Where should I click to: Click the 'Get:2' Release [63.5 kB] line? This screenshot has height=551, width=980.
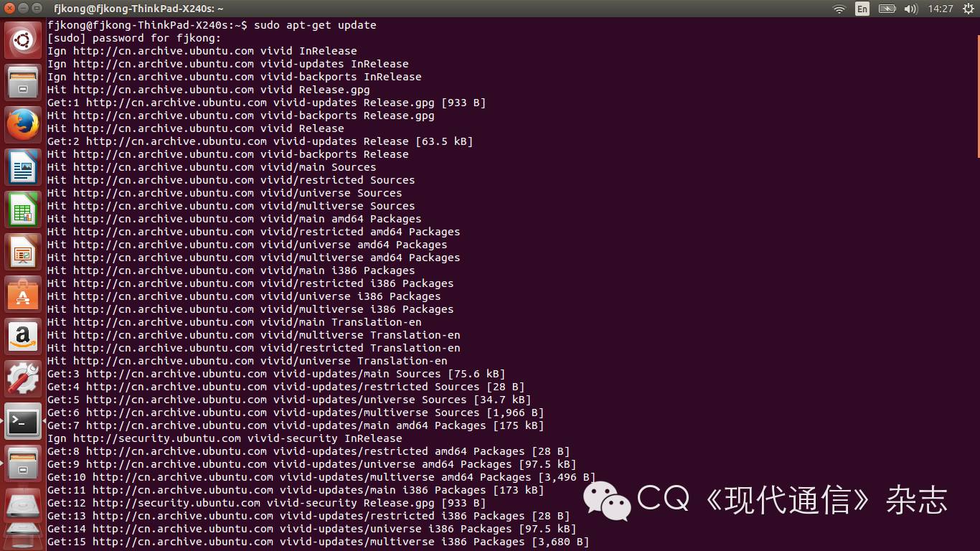(x=260, y=141)
